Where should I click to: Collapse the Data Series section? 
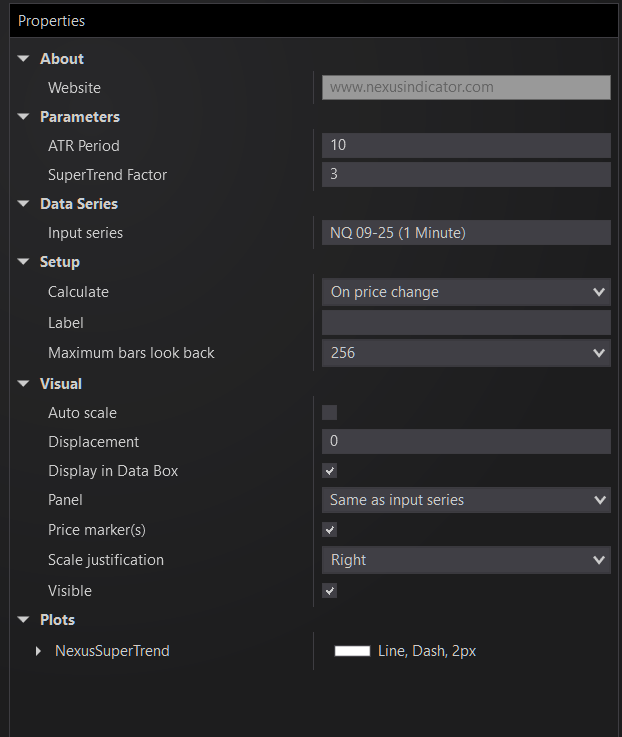pos(24,204)
